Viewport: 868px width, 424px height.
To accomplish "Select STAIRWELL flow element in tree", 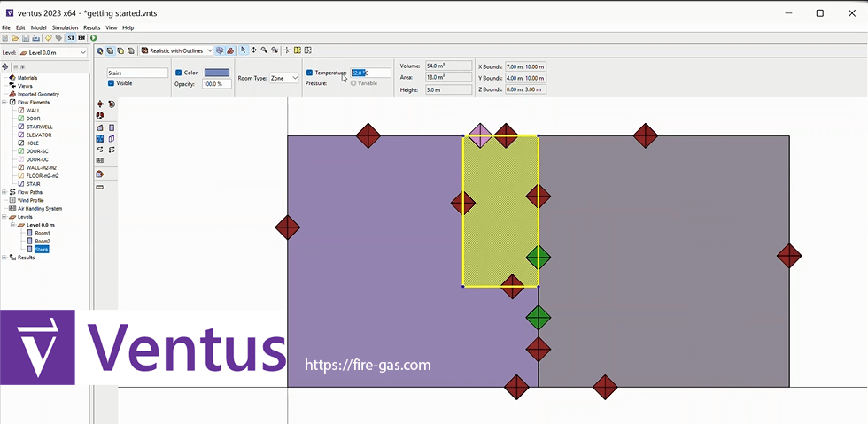I will pos(39,127).
